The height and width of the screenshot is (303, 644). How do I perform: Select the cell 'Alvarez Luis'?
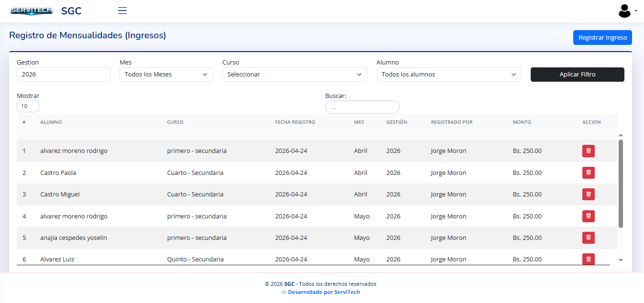tap(57, 260)
